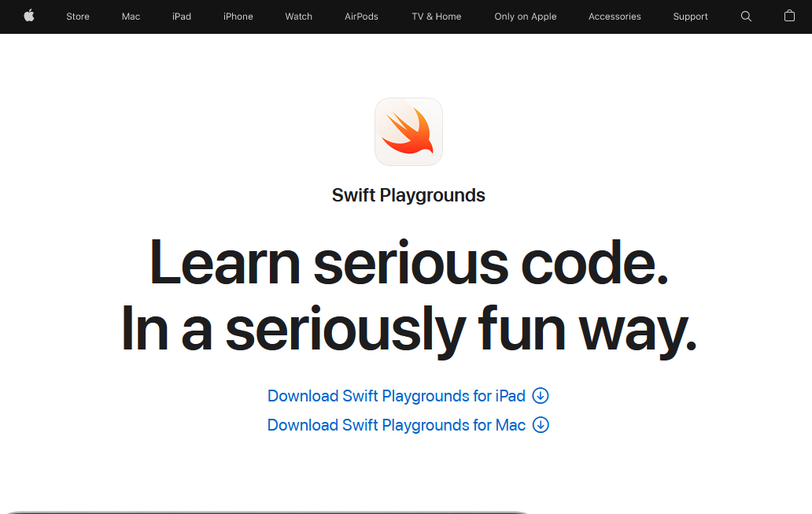Open the iPhone menu item
This screenshot has width=812, height=514.
click(238, 17)
